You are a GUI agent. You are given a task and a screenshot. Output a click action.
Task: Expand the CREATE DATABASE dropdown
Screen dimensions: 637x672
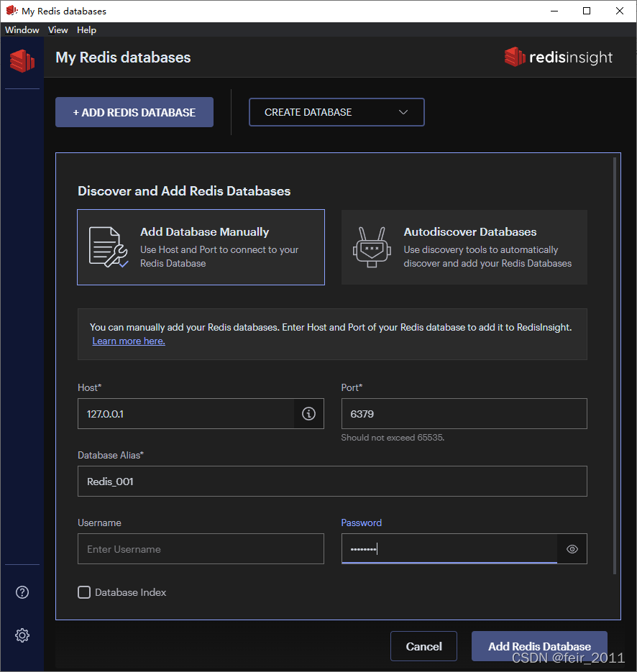(x=336, y=112)
